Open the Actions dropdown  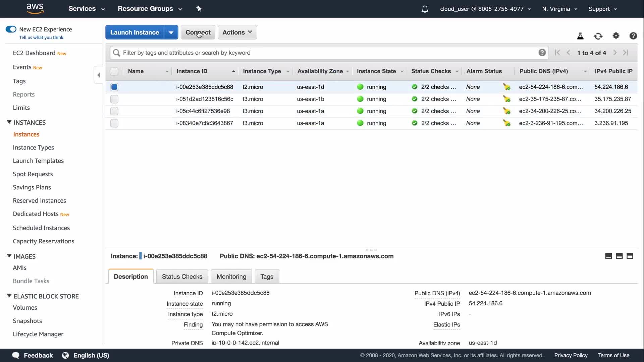click(x=237, y=33)
